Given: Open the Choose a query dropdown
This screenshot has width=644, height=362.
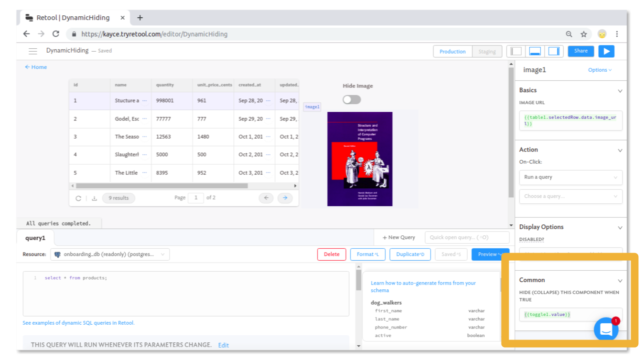Looking at the screenshot, I should (x=571, y=196).
